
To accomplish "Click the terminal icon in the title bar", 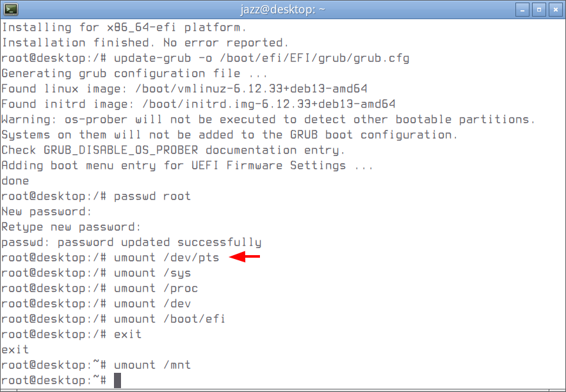I will pyautogui.click(x=11, y=10).
